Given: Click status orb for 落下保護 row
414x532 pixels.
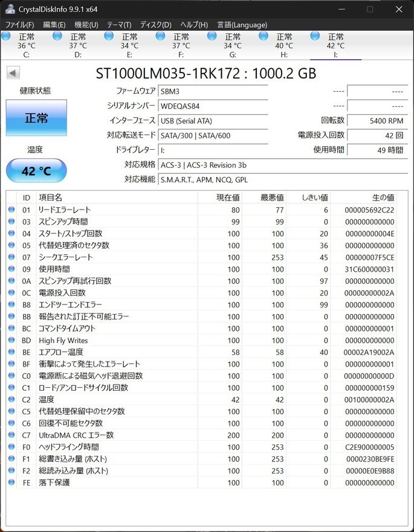Looking at the screenshot, I should pos(11,482).
